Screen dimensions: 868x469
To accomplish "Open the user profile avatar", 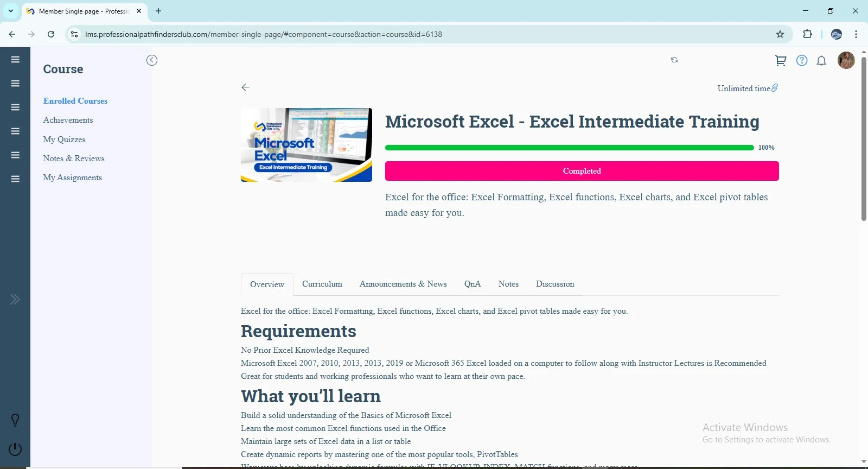I will [846, 60].
